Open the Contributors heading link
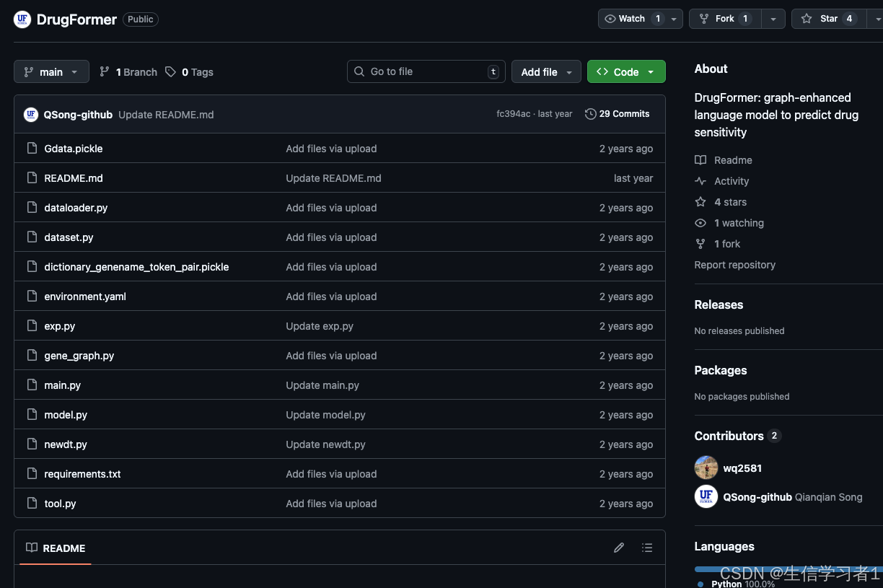 [737, 436]
